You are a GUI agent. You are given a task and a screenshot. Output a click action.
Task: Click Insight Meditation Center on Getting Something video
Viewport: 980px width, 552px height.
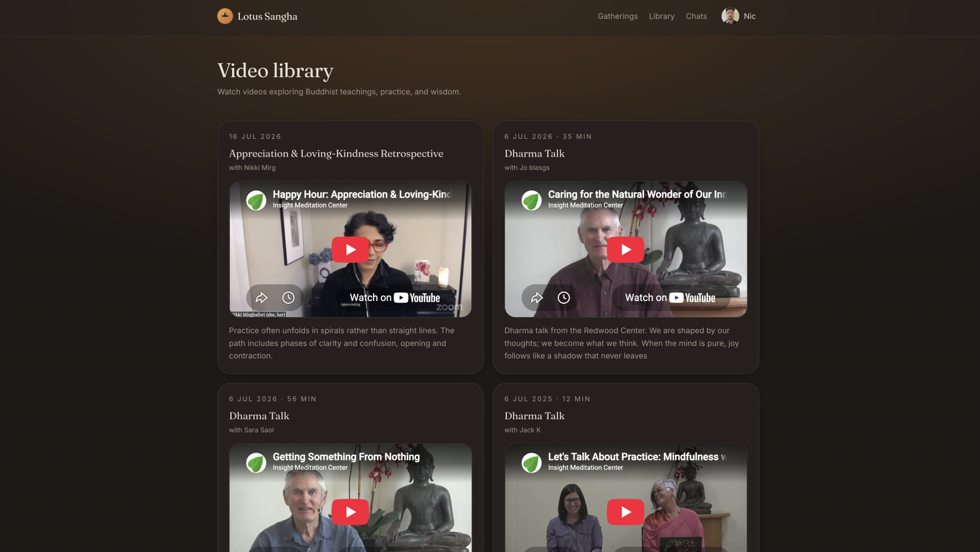tap(310, 468)
